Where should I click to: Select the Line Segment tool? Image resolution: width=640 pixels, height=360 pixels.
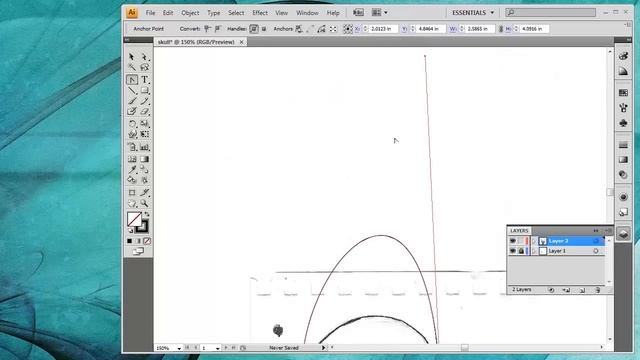[132, 90]
